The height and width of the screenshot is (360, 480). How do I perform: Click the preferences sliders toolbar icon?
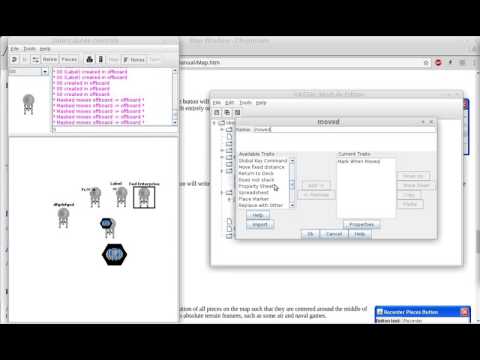tap(35, 60)
